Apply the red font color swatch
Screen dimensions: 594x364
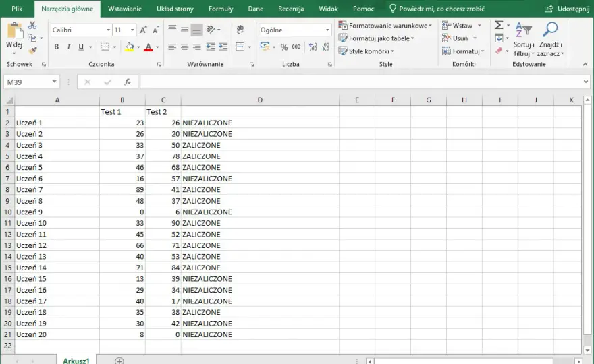pyautogui.click(x=148, y=47)
